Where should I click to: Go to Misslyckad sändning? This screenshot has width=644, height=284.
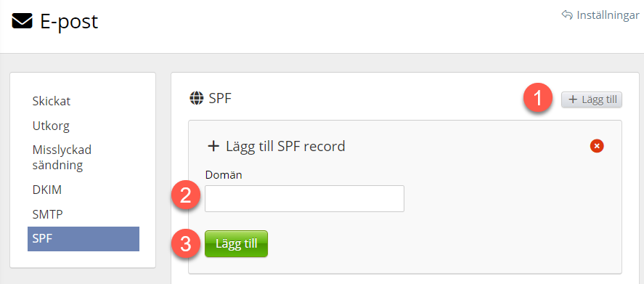coord(62,158)
